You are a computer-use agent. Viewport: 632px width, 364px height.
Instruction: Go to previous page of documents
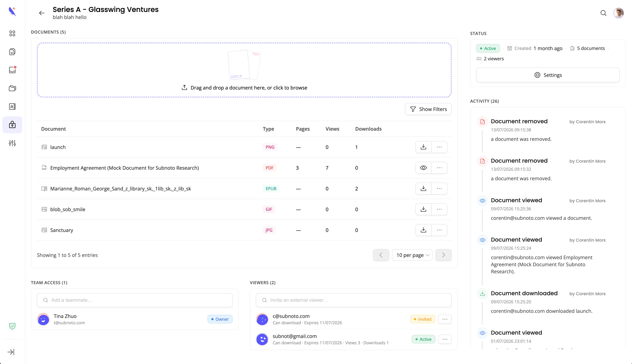pyautogui.click(x=381, y=255)
